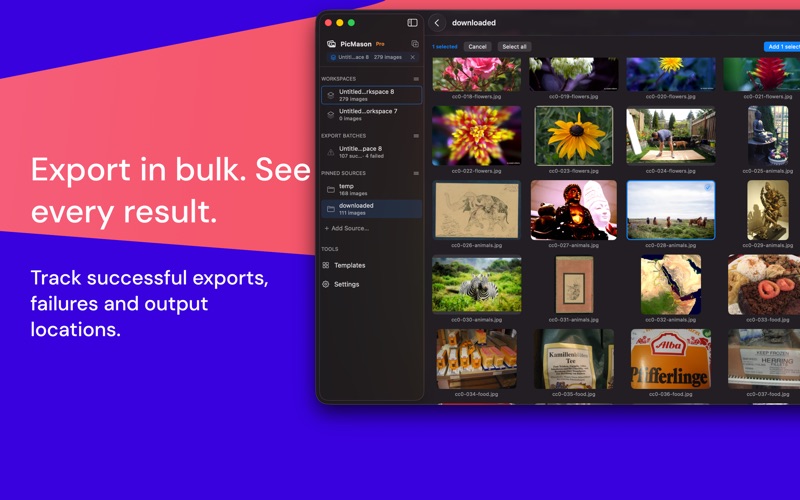The height and width of the screenshot is (500, 800).
Task: Select thumbnail cc0-024-flowers.jpg
Action: [x=670, y=136]
